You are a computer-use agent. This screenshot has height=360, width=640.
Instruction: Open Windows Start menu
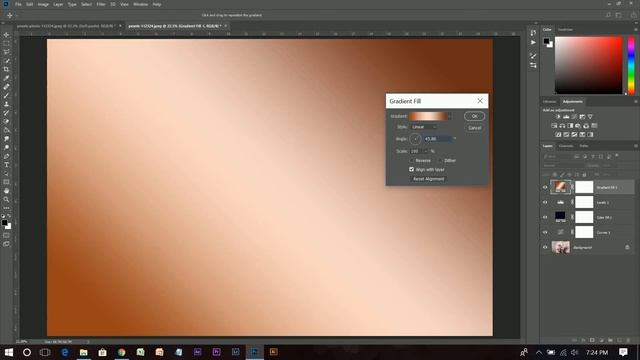[x=9, y=352]
